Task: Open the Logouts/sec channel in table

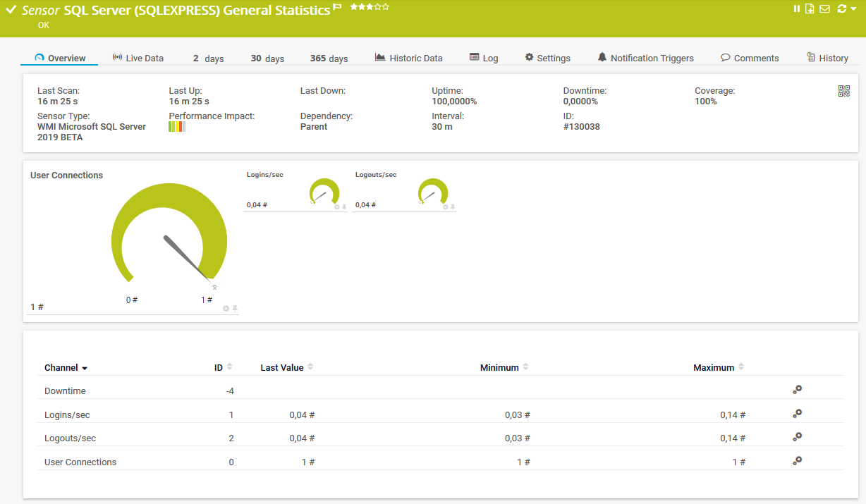Action: point(70,438)
